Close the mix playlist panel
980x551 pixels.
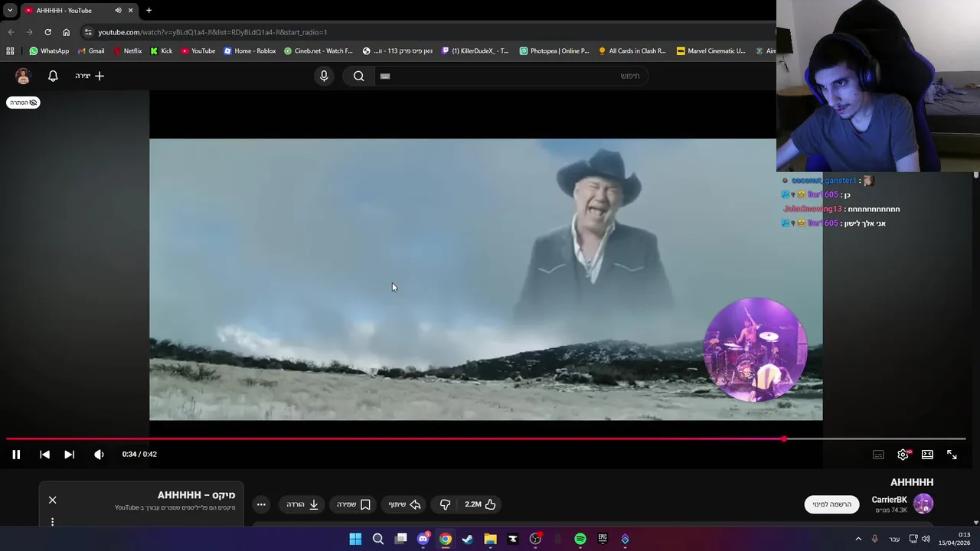click(52, 500)
